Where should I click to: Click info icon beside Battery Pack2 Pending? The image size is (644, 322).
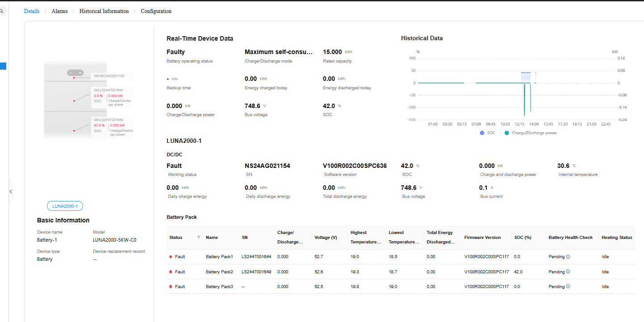(568, 272)
